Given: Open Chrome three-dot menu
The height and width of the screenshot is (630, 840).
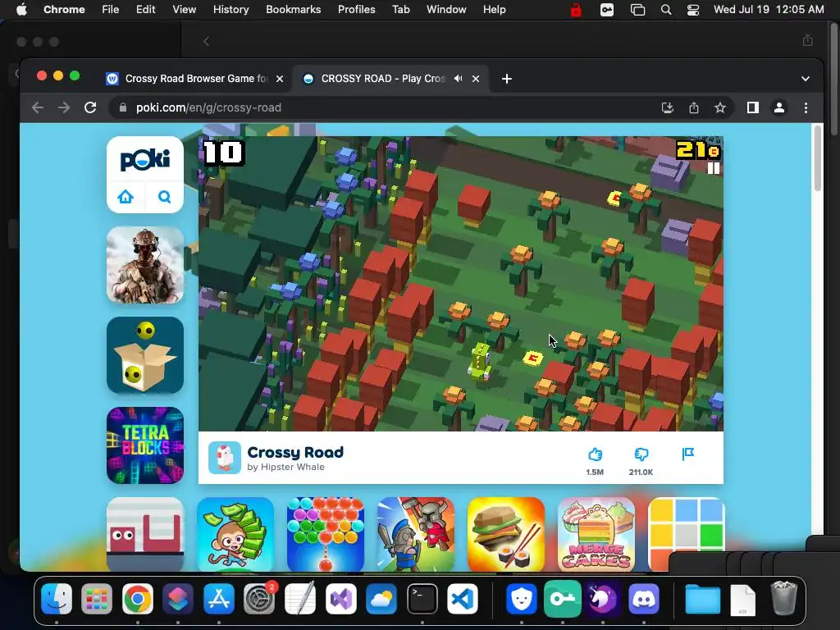Looking at the screenshot, I should click(x=806, y=107).
